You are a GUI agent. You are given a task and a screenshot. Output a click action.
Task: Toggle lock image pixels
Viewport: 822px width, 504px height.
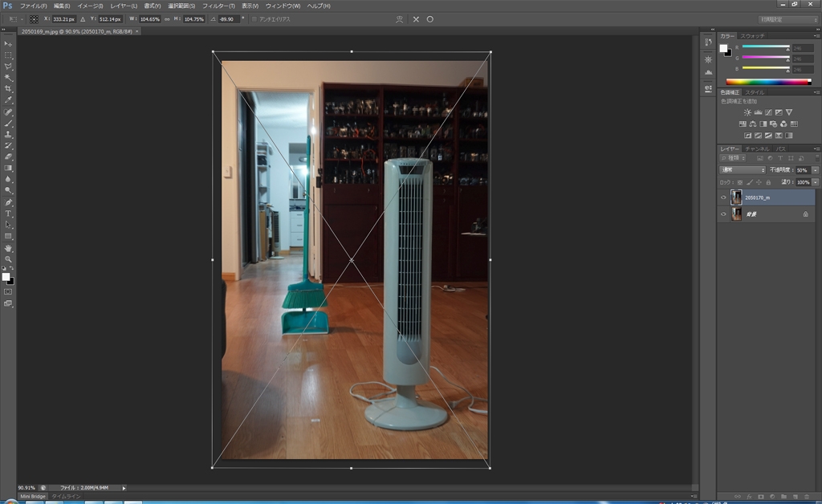coord(750,182)
